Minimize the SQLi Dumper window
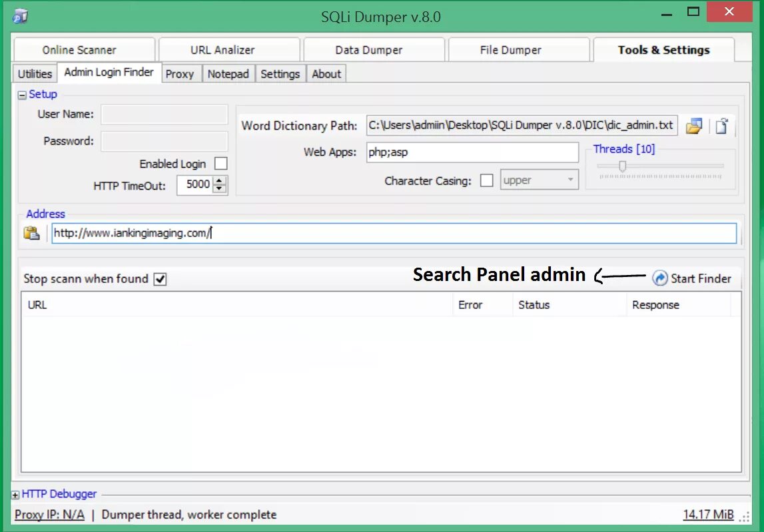 (667, 14)
